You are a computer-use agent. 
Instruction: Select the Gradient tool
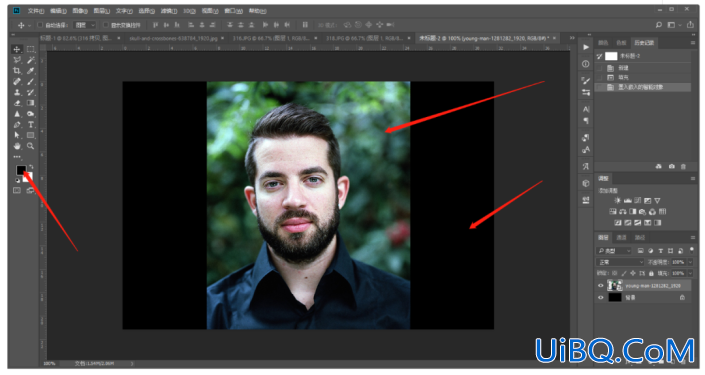tap(31, 103)
